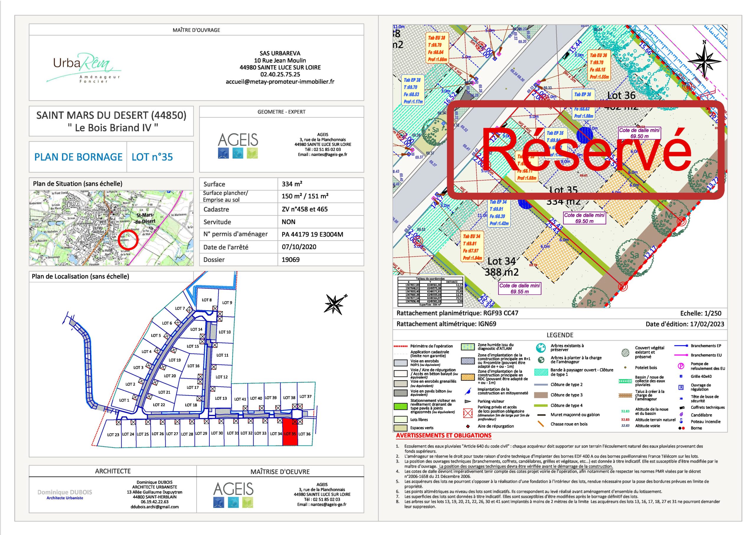This screenshot has width=756, height=535.
Task: Click the legend icon for Parking privés et accès
Action: pyautogui.click(x=467, y=414)
